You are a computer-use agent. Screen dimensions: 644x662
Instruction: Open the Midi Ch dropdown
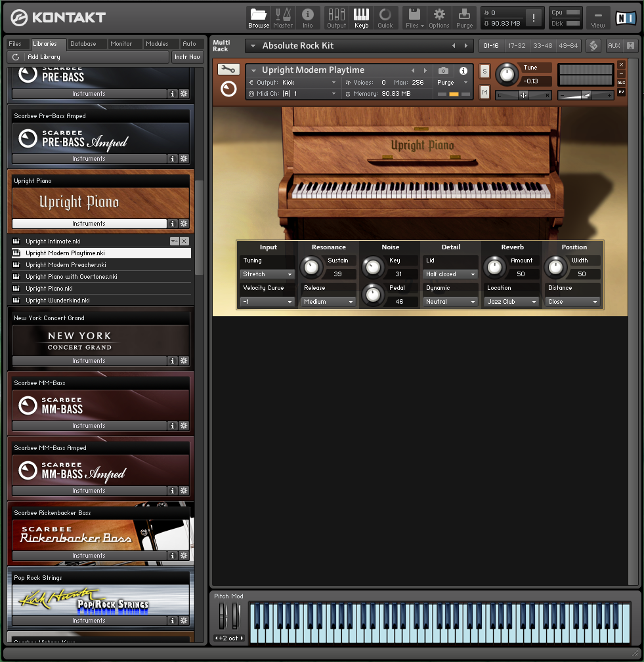click(x=292, y=94)
